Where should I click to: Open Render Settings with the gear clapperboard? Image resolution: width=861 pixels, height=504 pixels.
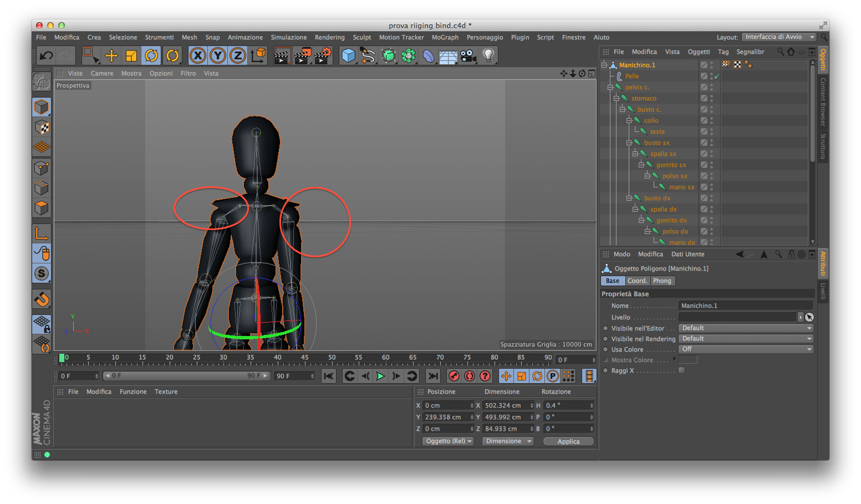click(323, 55)
